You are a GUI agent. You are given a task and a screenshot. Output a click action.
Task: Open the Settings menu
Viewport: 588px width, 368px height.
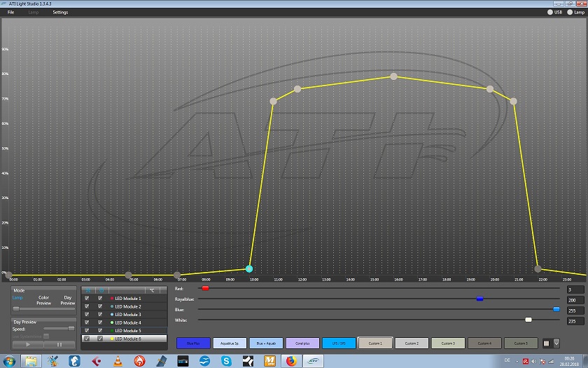pos(60,13)
